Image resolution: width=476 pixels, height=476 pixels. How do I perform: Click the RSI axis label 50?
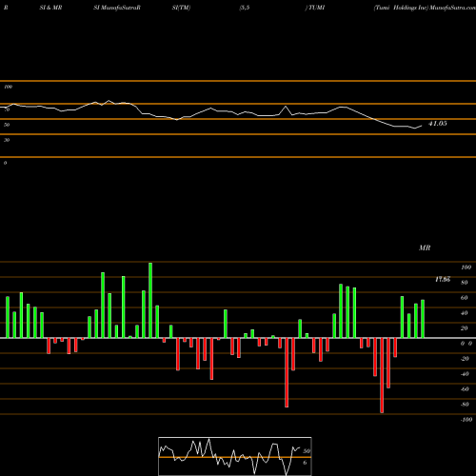(7, 125)
